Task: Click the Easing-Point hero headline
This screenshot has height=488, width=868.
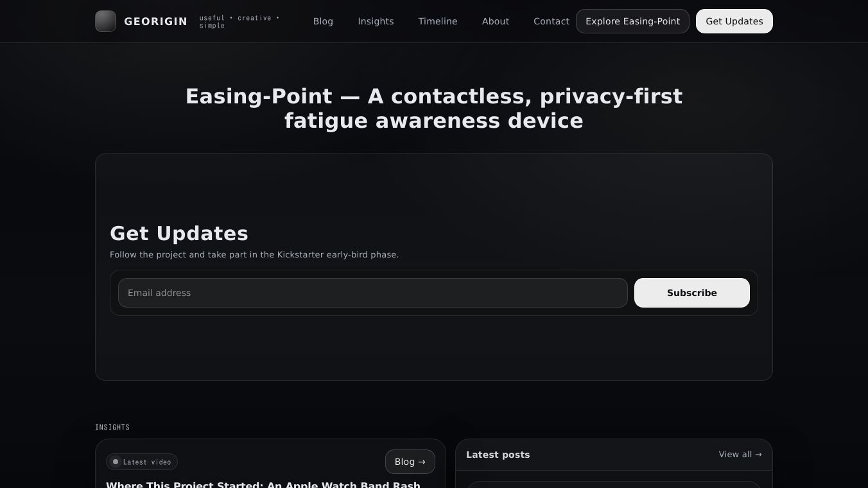Action: pyautogui.click(x=434, y=108)
